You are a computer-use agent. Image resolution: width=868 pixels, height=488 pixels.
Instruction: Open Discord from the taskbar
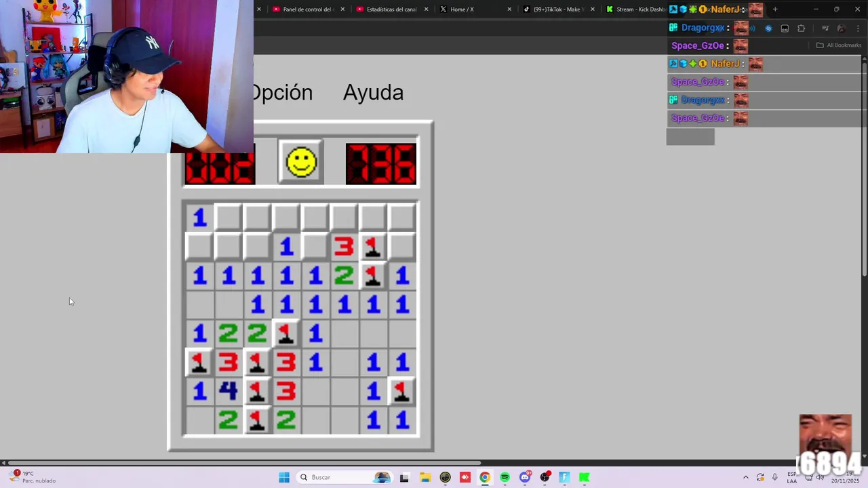(525, 477)
